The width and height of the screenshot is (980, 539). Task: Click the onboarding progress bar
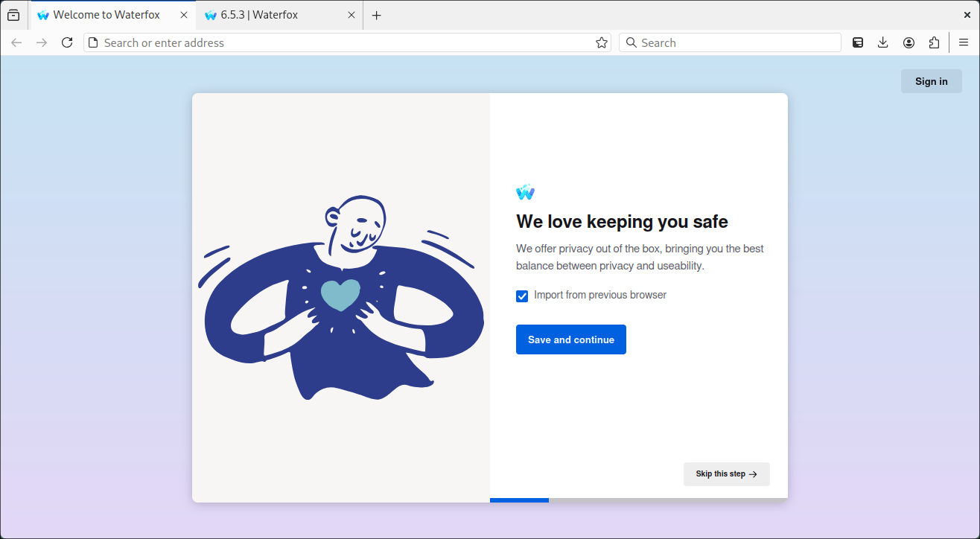pos(639,500)
